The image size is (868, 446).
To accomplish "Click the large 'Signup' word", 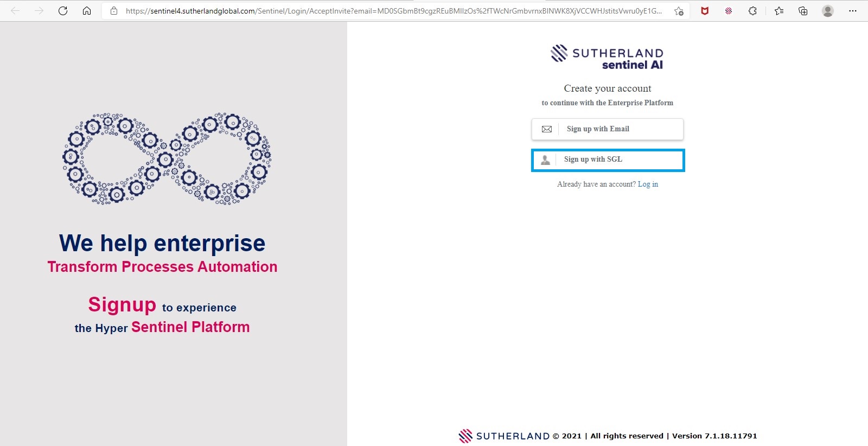I will (122, 305).
